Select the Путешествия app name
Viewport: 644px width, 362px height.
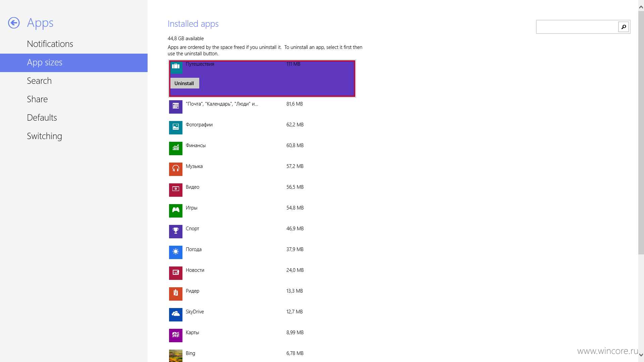(x=200, y=64)
